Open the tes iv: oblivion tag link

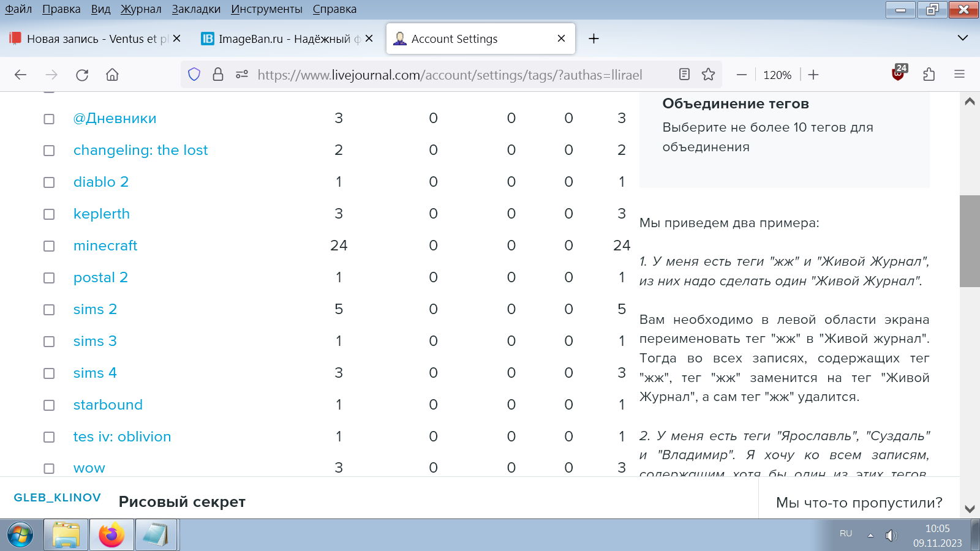point(122,437)
